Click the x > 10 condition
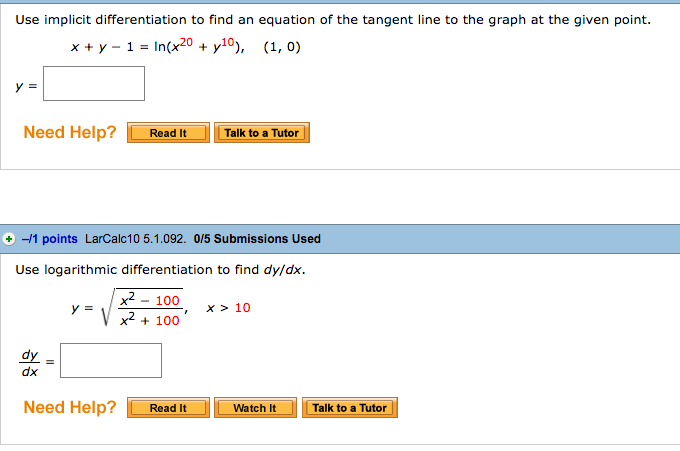 coord(229,308)
